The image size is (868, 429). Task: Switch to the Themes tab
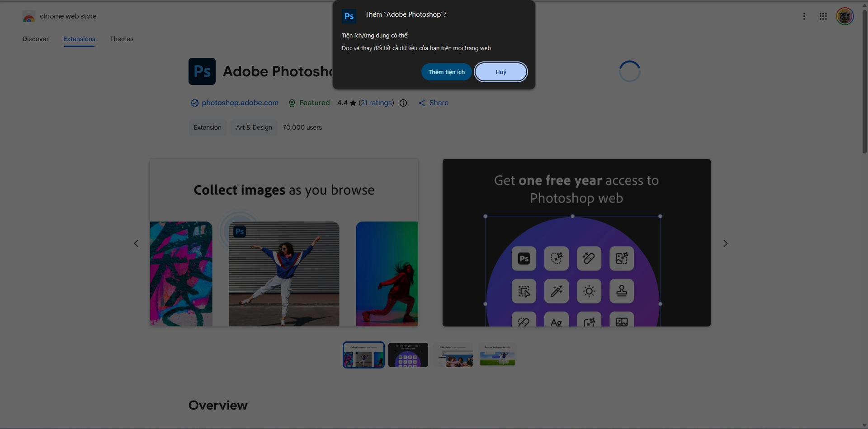(122, 39)
